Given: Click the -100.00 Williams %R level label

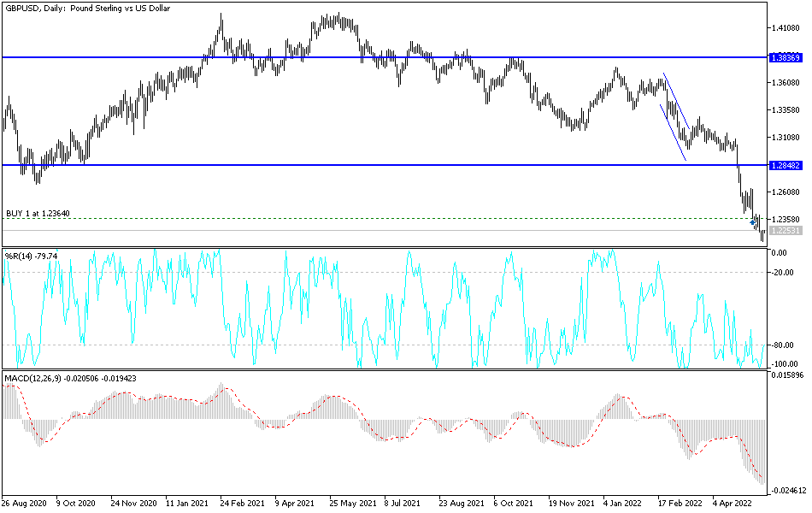Looking at the screenshot, I should click(x=785, y=363).
